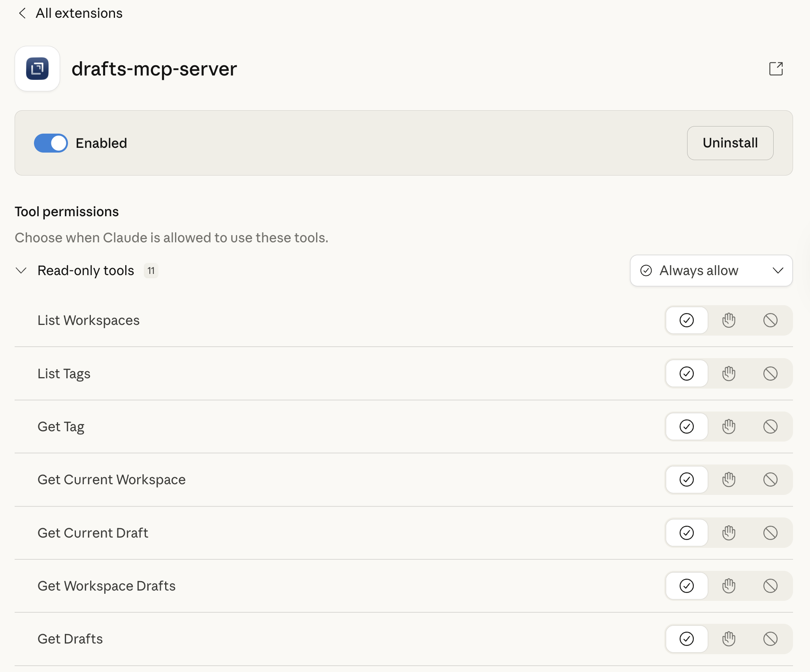This screenshot has width=810, height=672.
Task: Require approval for Get Current Draft
Action: [729, 533]
